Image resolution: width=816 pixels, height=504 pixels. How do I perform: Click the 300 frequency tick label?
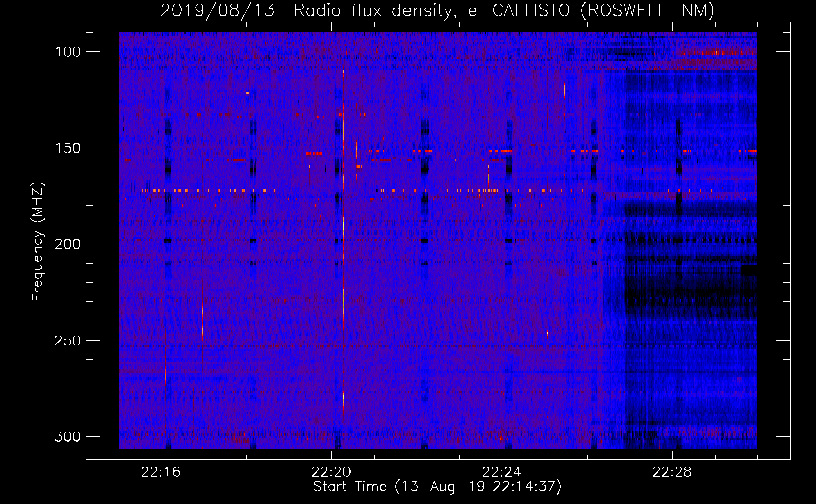click(x=68, y=436)
